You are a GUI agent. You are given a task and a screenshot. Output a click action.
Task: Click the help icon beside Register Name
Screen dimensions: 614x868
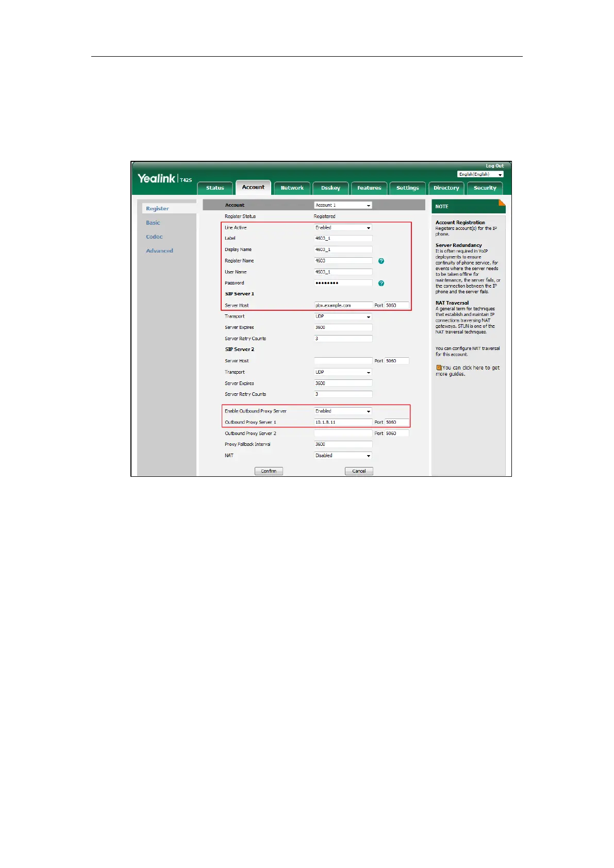(381, 261)
